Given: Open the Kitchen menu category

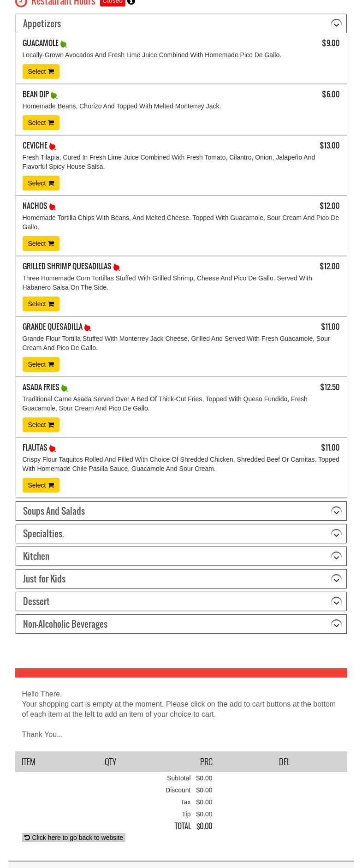Looking at the screenshot, I should pyautogui.click(x=36, y=556).
